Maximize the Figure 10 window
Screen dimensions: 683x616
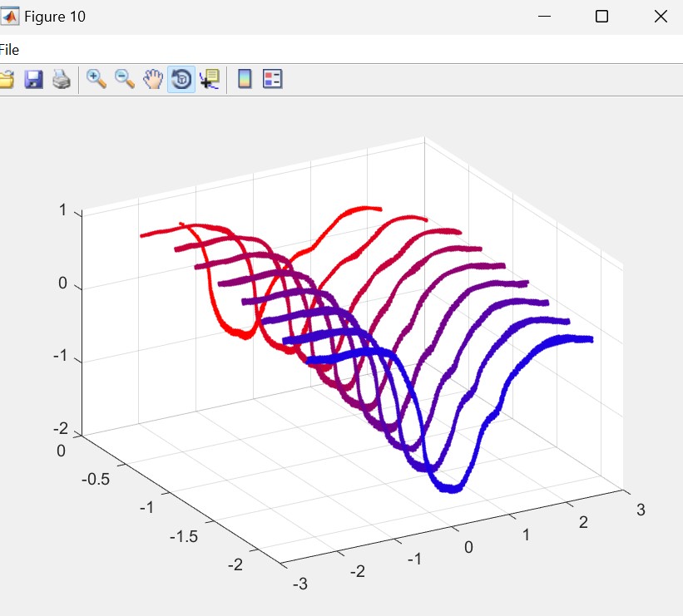click(x=602, y=17)
